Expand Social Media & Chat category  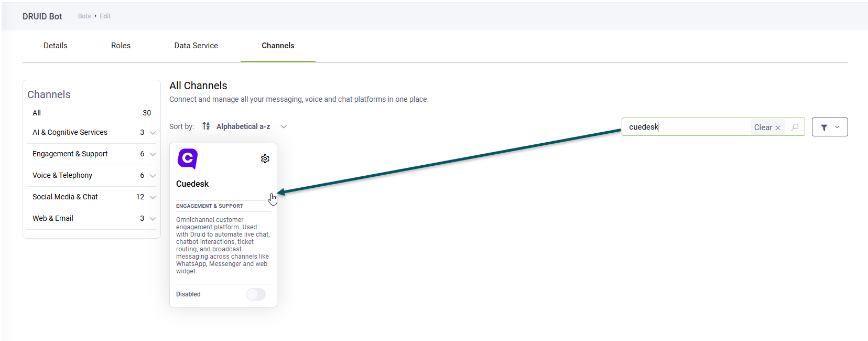point(153,197)
